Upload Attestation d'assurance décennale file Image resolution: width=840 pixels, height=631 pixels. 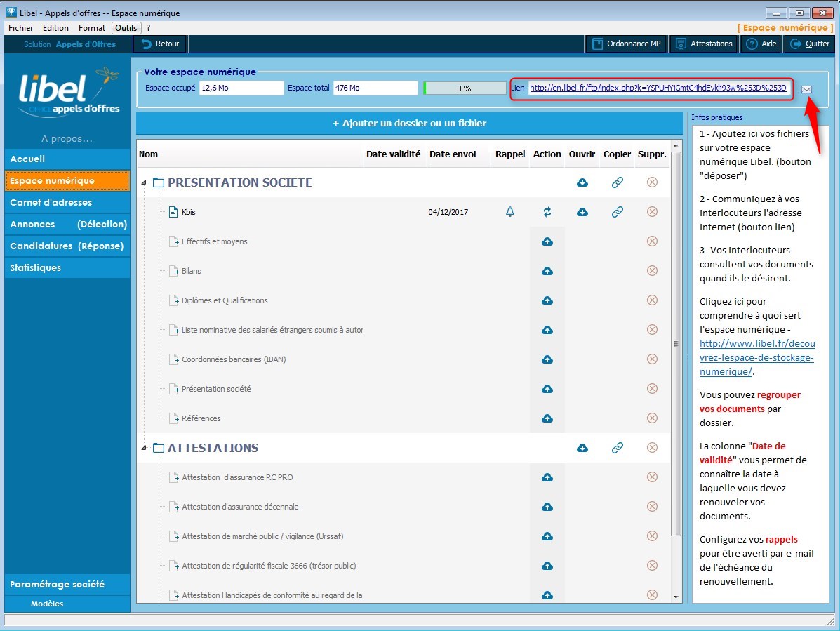coord(547,507)
